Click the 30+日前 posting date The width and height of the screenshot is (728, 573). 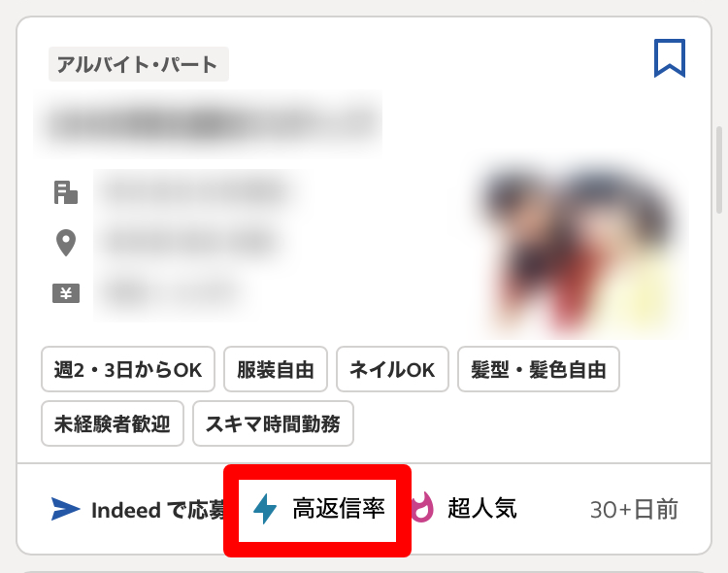pyautogui.click(x=634, y=509)
